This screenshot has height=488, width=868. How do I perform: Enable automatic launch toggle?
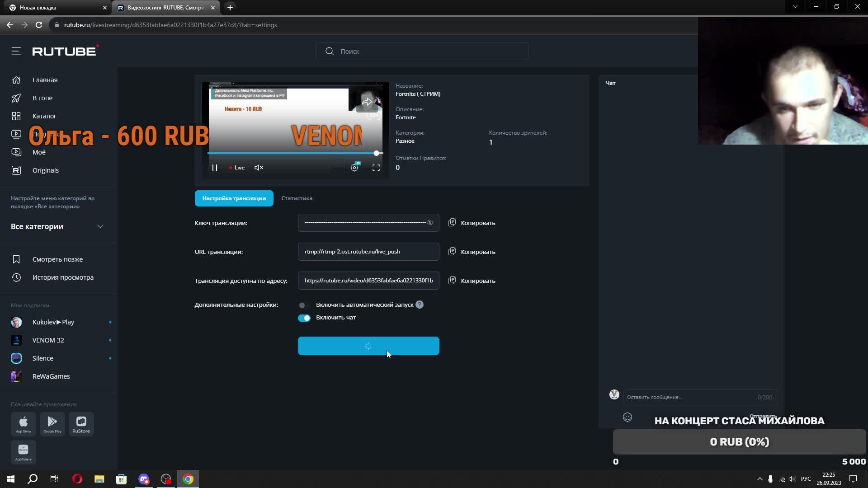tap(304, 305)
